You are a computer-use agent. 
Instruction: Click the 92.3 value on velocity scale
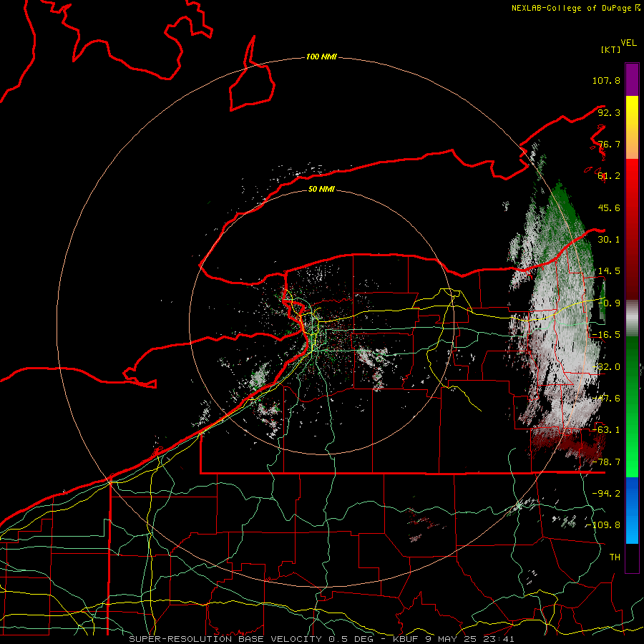click(609, 112)
